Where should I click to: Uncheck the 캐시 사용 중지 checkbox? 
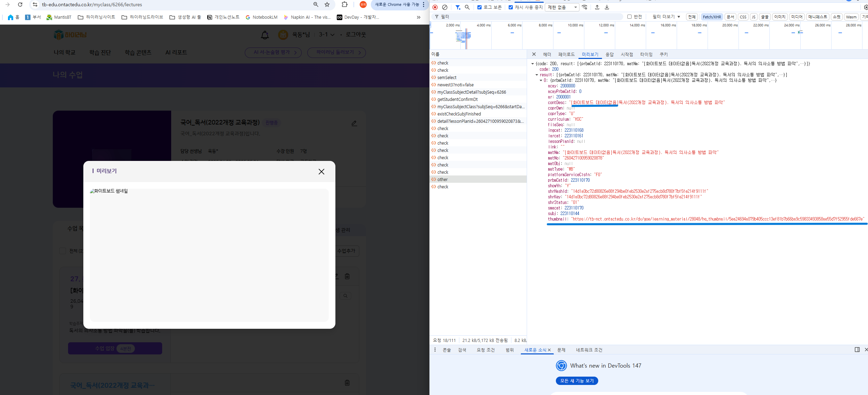pos(511,7)
